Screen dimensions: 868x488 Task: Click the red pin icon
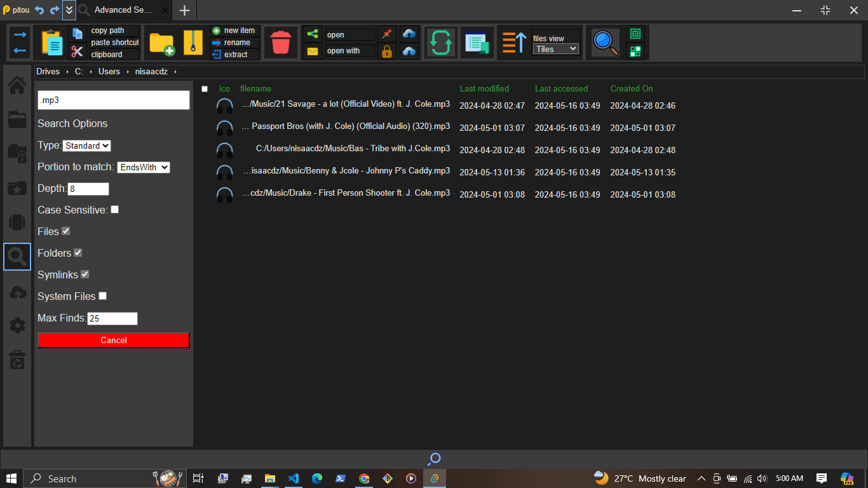386,34
